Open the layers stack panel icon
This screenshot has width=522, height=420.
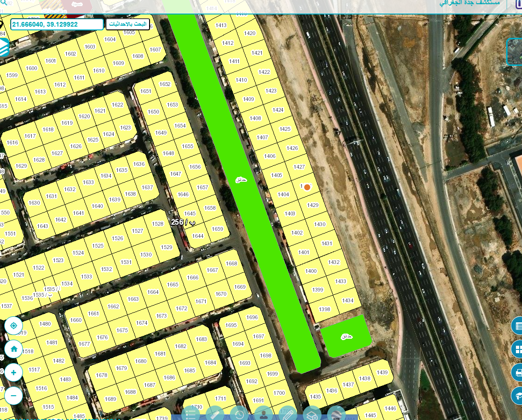tap(4, 47)
